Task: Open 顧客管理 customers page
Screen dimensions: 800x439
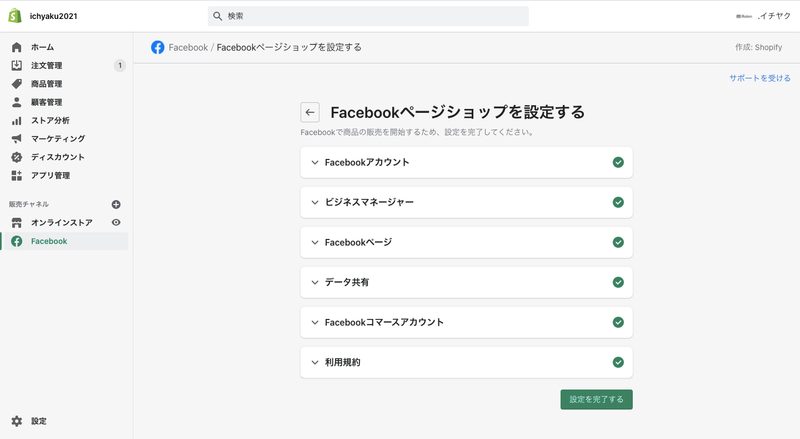Action: click(x=46, y=102)
